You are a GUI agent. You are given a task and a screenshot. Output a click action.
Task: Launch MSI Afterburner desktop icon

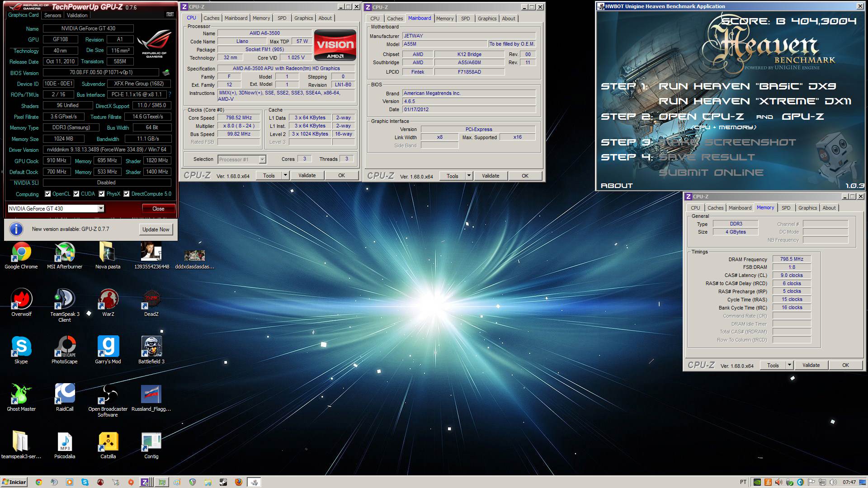click(65, 255)
